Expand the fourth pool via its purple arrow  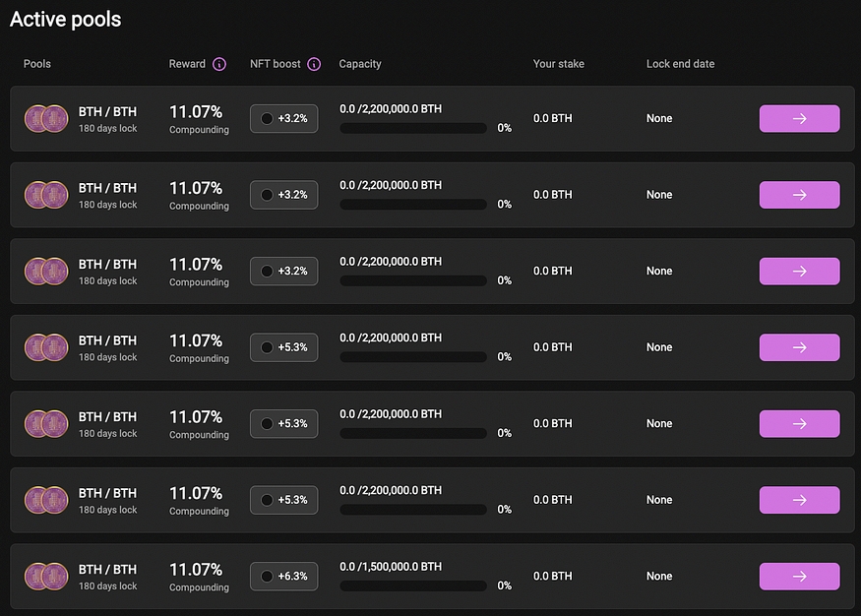[799, 347]
